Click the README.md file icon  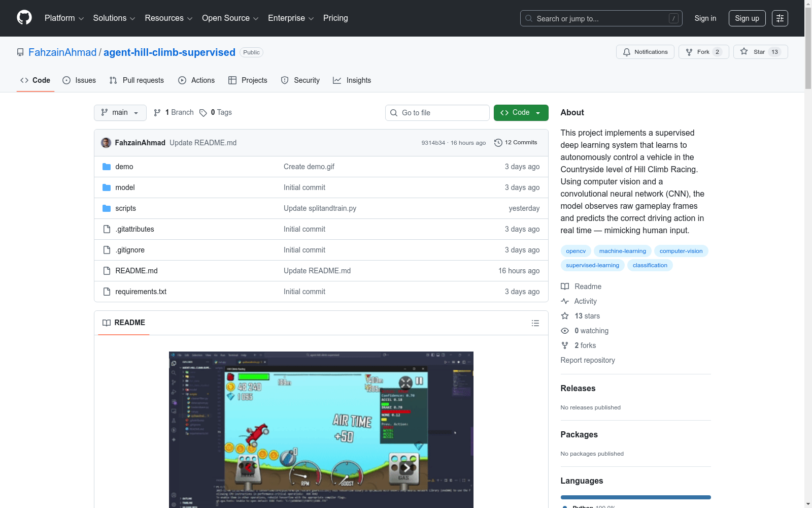point(107,271)
